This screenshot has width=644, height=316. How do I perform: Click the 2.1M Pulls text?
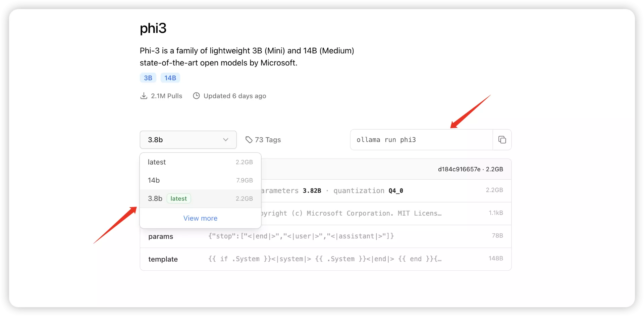coord(166,96)
